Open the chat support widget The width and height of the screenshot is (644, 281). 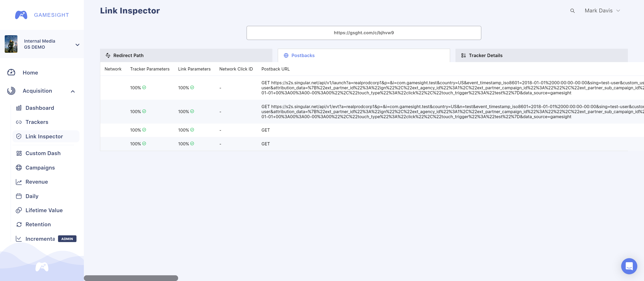(x=629, y=266)
